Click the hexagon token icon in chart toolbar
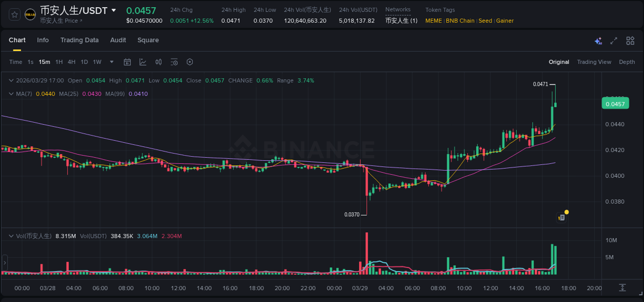Screen dimensions: 644x302 190,62
